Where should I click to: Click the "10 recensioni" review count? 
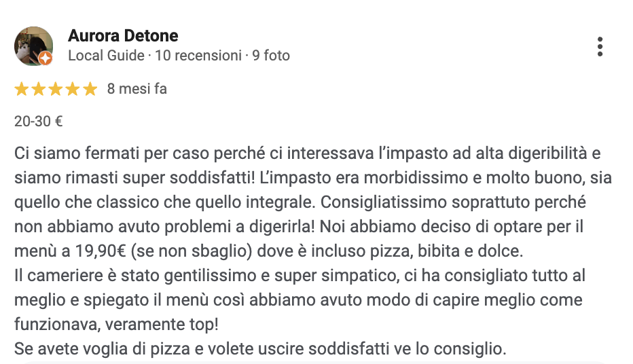198,56
